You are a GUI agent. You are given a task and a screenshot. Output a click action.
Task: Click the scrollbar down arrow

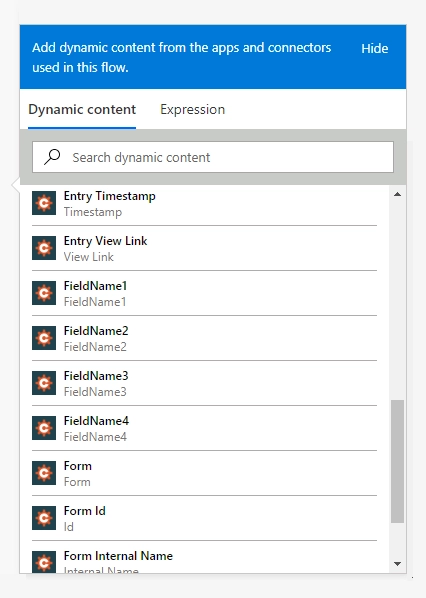[x=397, y=564]
